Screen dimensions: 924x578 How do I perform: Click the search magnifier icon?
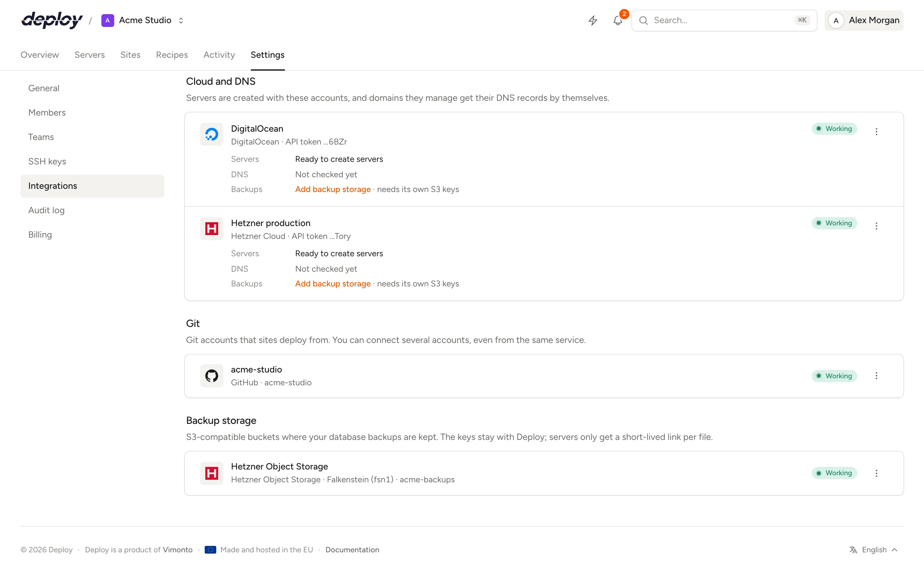tap(643, 20)
